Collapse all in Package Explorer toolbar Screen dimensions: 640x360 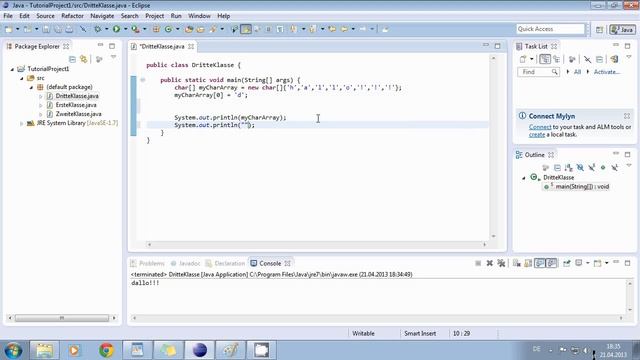coord(72,59)
